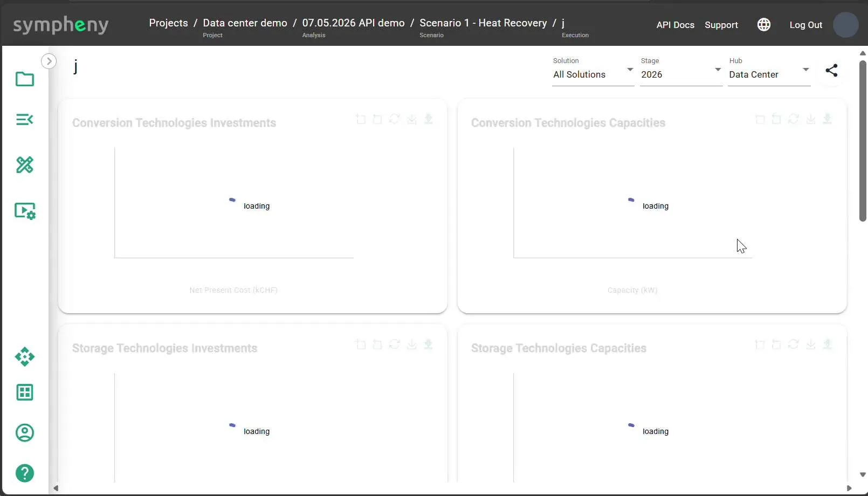
Task: Open API Docs in the header
Action: click(675, 25)
